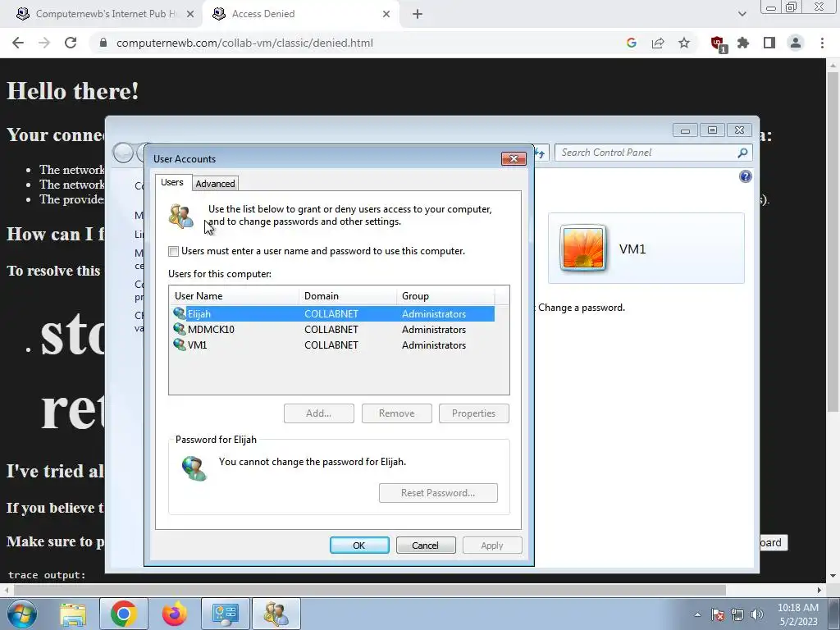Screen dimensions: 840x630
Task: Select the VM1 user row
Action: (x=332, y=345)
